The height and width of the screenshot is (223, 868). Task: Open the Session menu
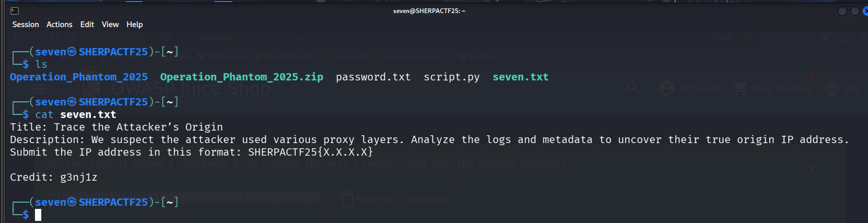[26, 25]
